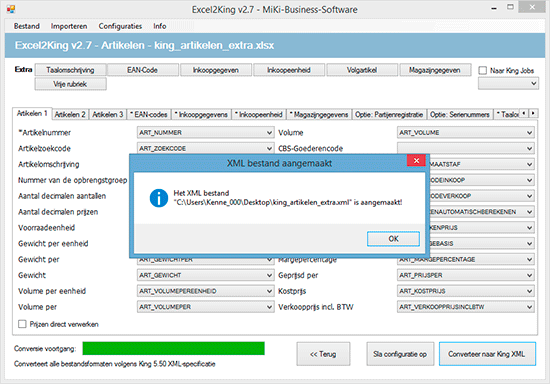This screenshot has width=550, height=384.
Task: Open the ART_VOLUME dropdown
Action: click(x=466, y=133)
